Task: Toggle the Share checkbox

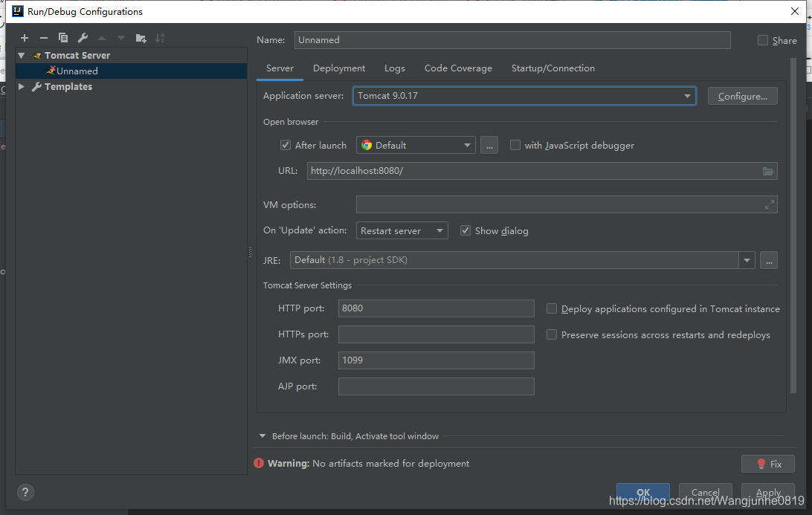Action: (763, 40)
